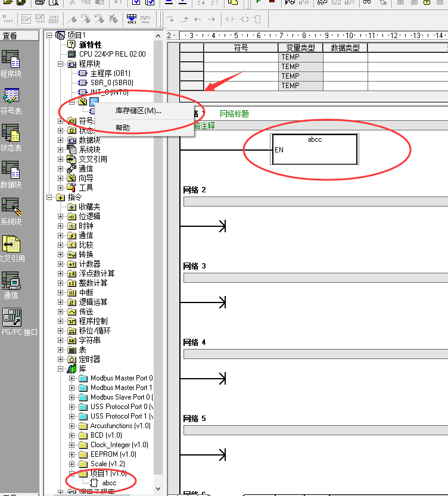Insert a box instruction with toolbar icon
Image resolution: width=448 pixels, height=496 pixels.
(257, 19)
